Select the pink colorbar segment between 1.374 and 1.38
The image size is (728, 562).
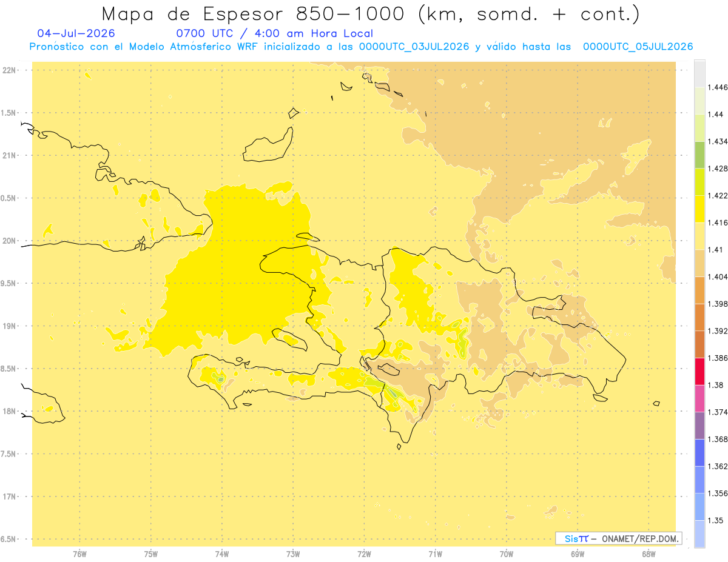pyautogui.click(x=699, y=398)
